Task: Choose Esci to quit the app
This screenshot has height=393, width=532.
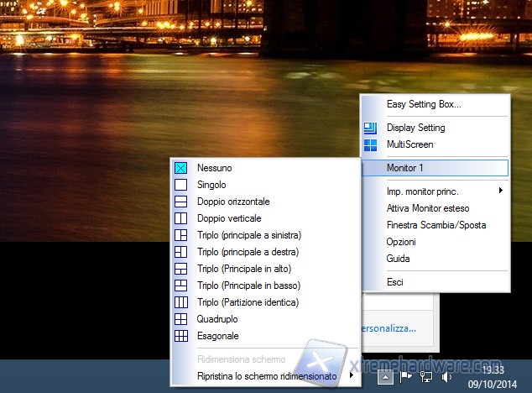Action: pyautogui.click(x=394, y=282)
